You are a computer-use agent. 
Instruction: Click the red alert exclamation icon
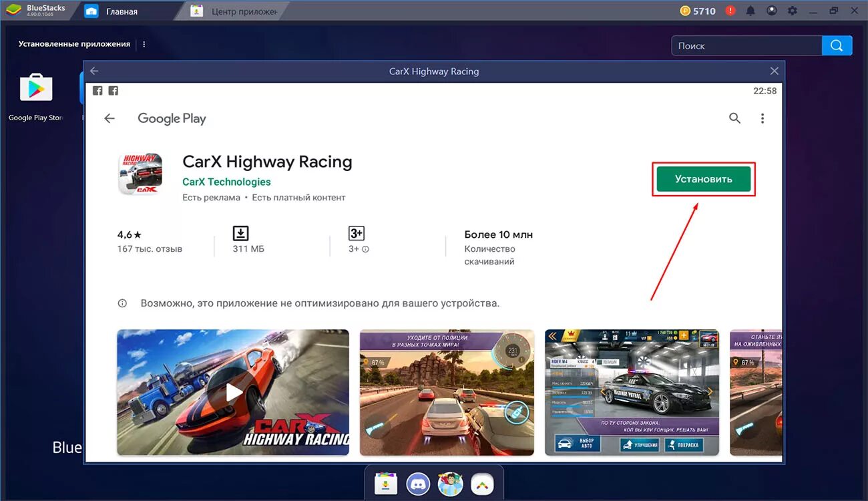[730, 11]
